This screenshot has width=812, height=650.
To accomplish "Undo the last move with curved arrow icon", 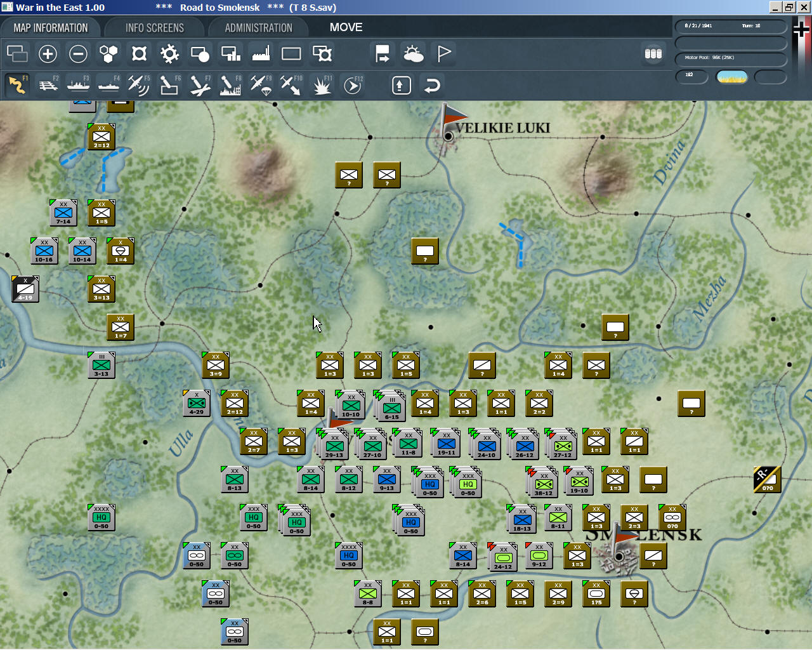I will tap(432, 85).
